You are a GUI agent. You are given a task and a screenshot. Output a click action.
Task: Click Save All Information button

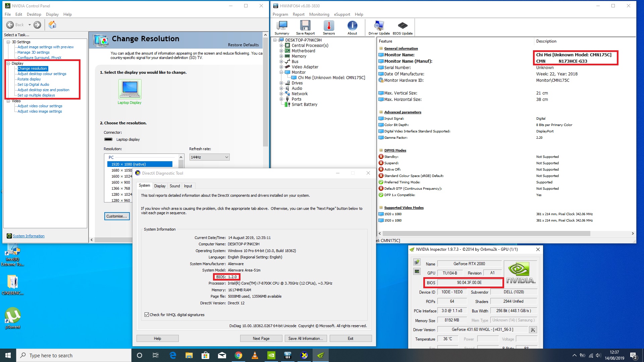click(306, 339)
